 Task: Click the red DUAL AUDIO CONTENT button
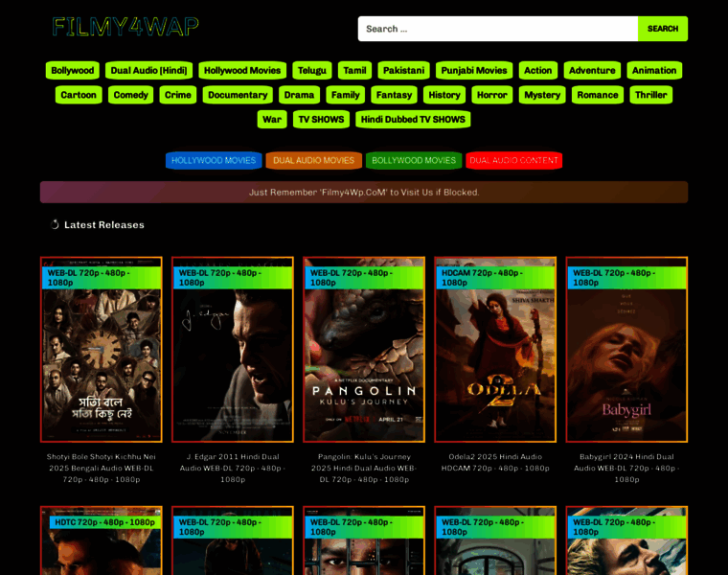pos(514,160)
